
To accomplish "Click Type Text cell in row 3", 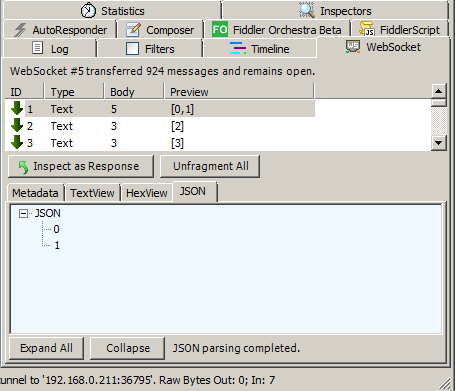I will pyautogui.click(x=62, y=143).
